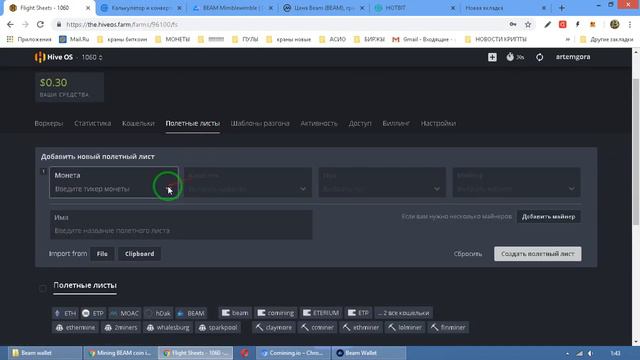Filter by the finminer miner tag
640x360 pixels.
point(448,328)
